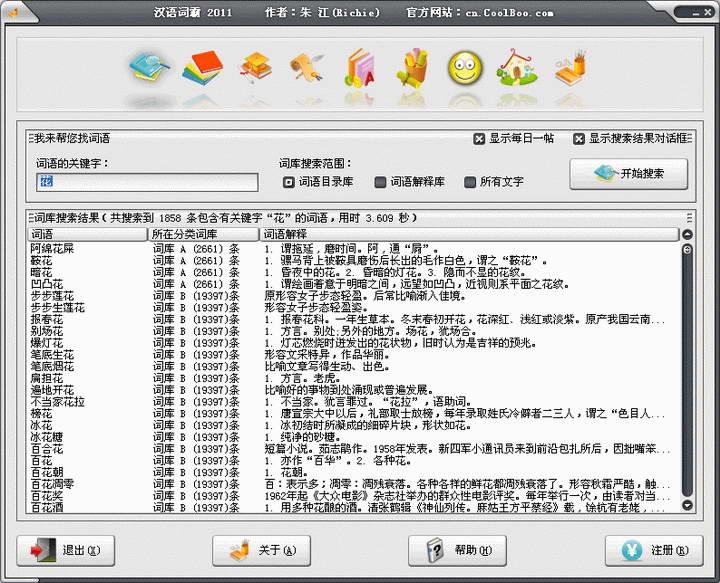The image size is (720, 583).
Task: Select the result row 凹凸花
Action: click(354, 285)
